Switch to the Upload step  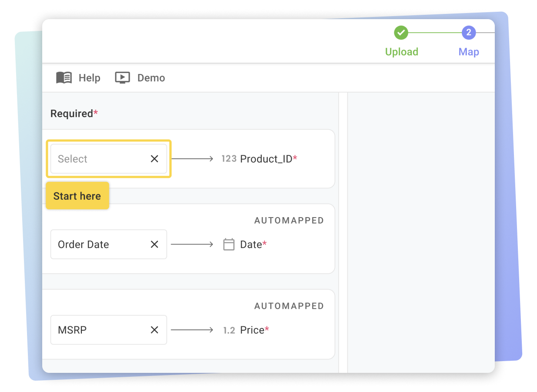[401, 51]
